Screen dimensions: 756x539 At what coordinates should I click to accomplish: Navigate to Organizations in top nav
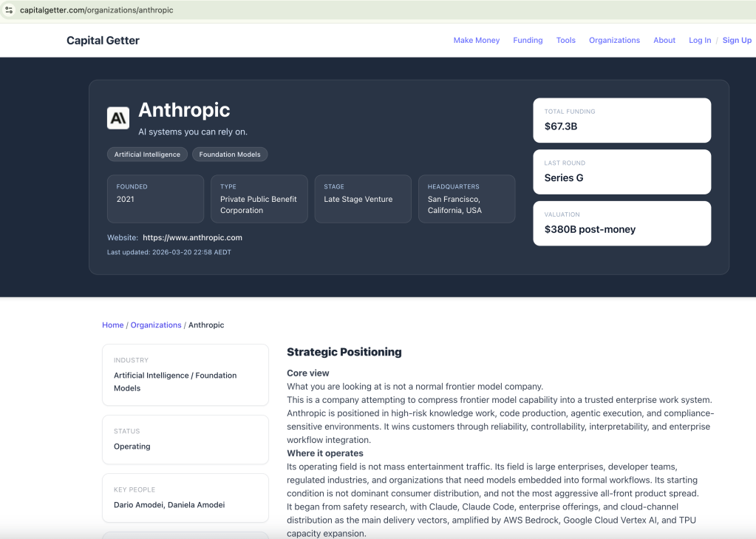614,41
